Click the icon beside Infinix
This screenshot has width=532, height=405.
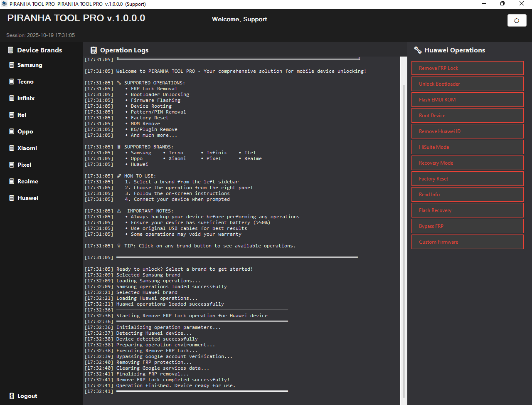12,98
